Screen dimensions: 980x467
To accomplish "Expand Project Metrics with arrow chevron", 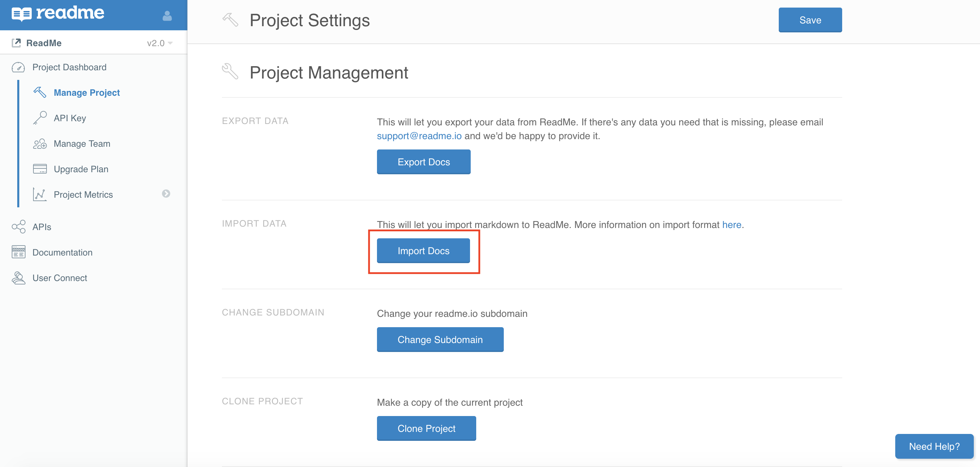I will 166,194.
